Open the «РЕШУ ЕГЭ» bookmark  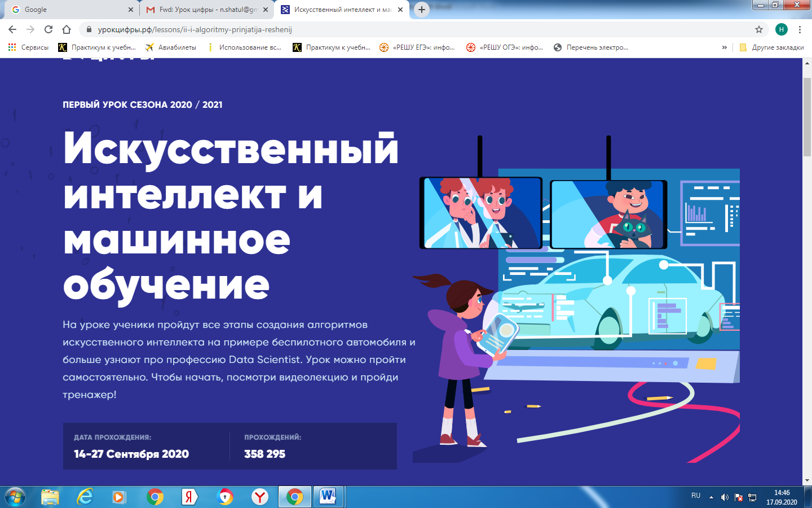(x=417, y=47)
